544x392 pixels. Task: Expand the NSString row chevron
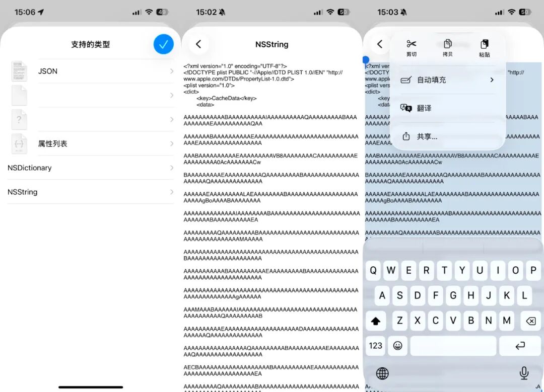click(171, 192)
